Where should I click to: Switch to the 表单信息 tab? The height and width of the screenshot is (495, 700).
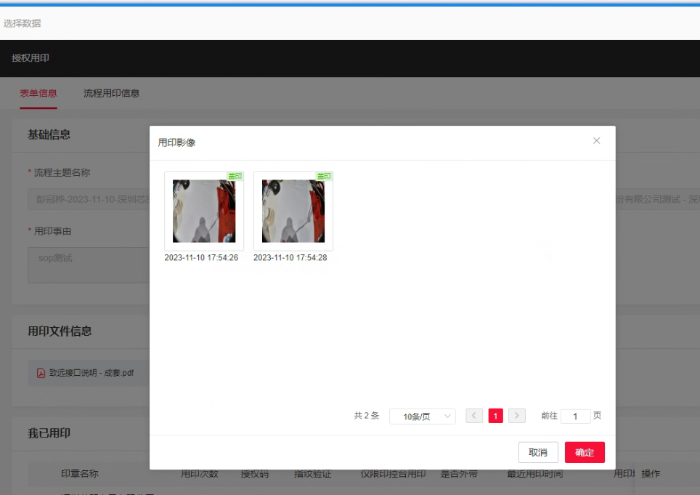click(38, 93)
